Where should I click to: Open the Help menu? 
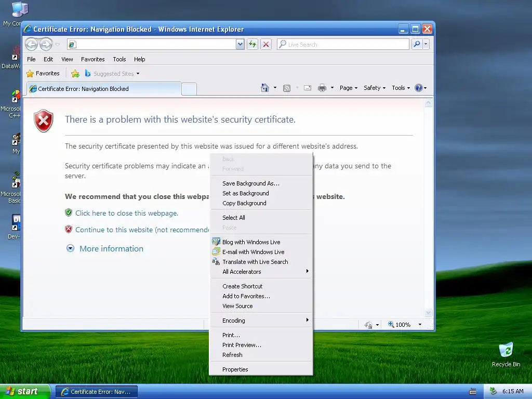[x=139, y=59]
